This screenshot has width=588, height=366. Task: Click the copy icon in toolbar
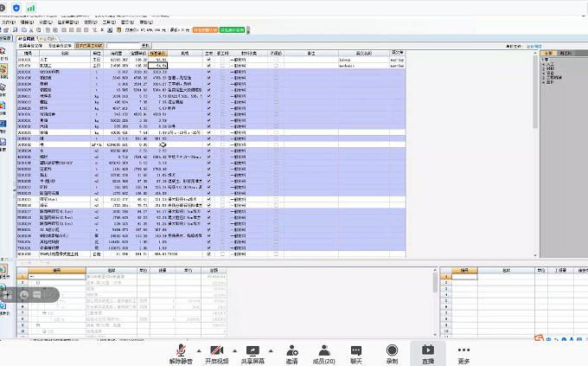pyautogui.click(x=24, y=29)
